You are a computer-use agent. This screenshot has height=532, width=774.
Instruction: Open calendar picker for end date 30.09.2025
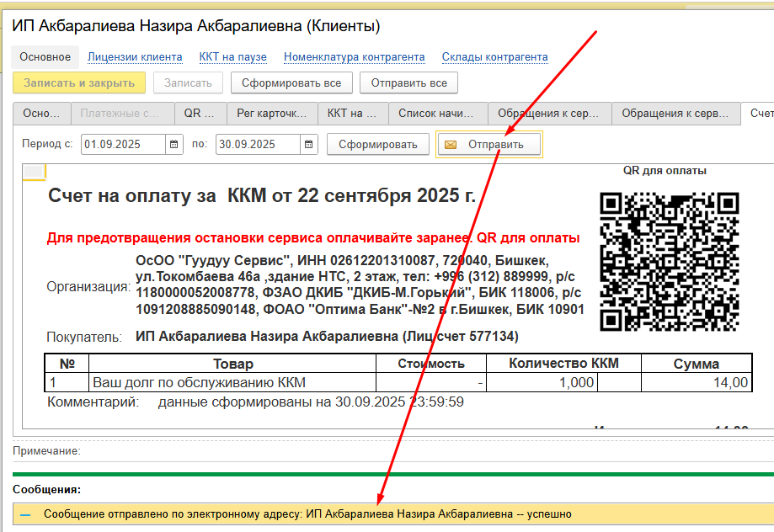coord(308,145)
